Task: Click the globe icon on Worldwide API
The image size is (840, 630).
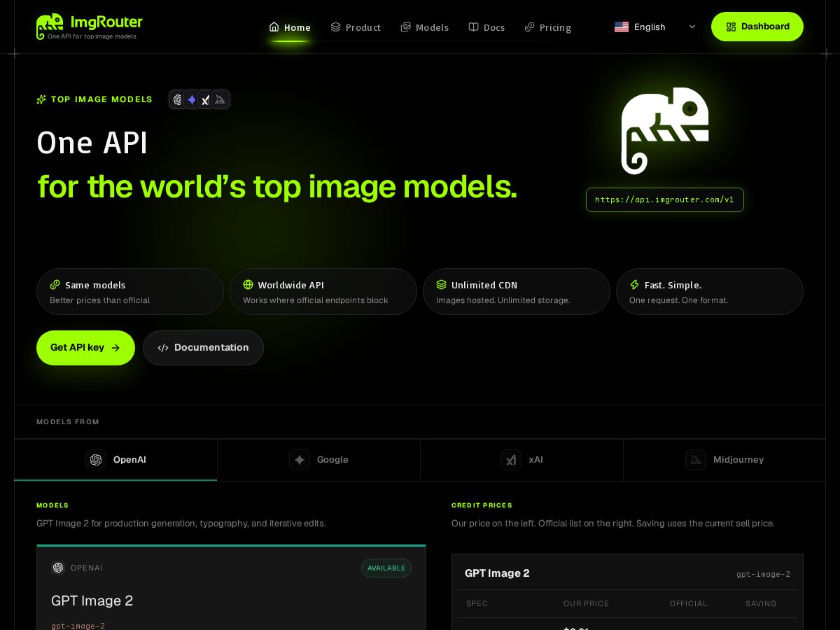Action: click(248, 285)
